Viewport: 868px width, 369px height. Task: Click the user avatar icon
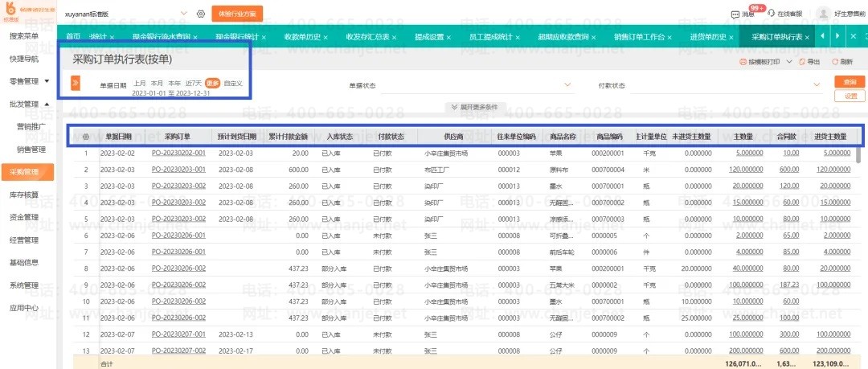point(824,14)
